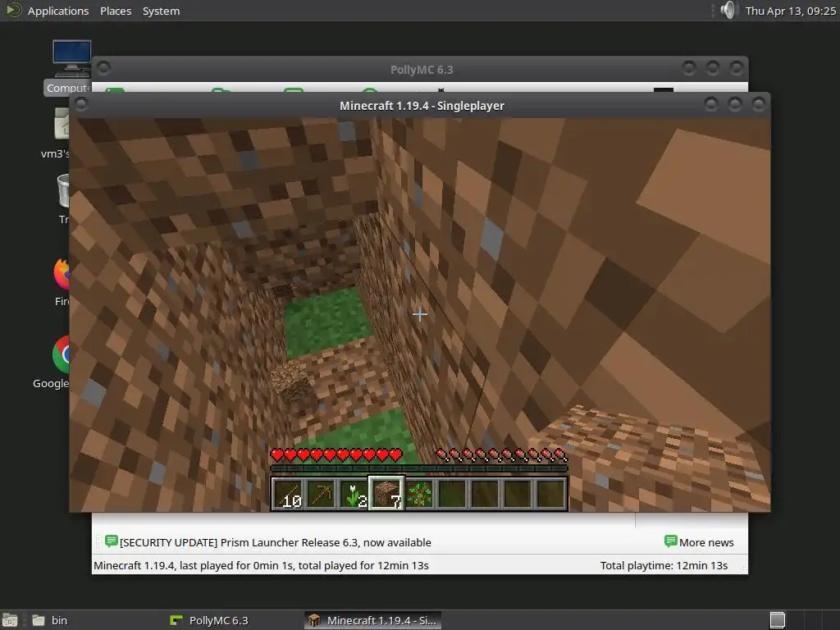Screen dimensions: 840x630
Task: Switch to Minecraft 1.19.4 taskbar entry
Action: (x=373, y=620)
